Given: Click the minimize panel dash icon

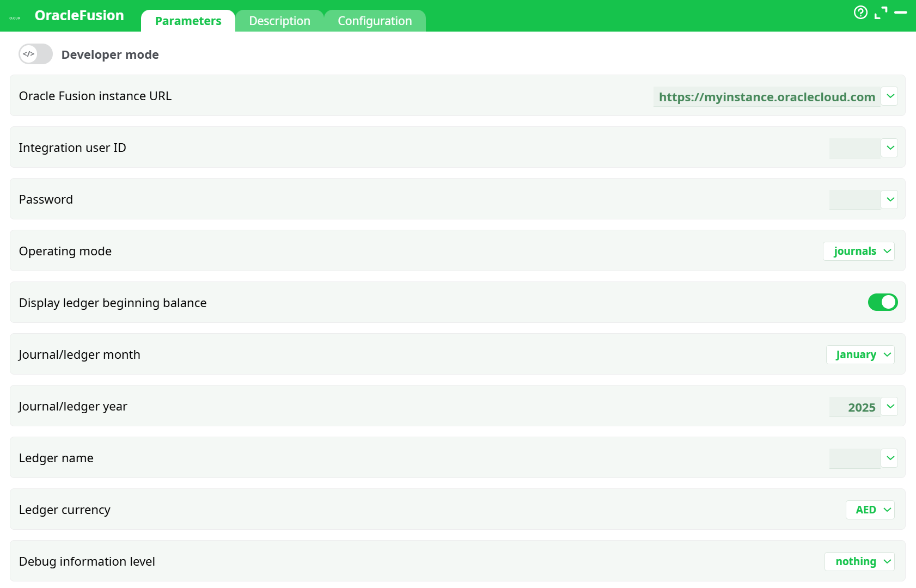Looking at the screenshot, I should click(901, 13).
